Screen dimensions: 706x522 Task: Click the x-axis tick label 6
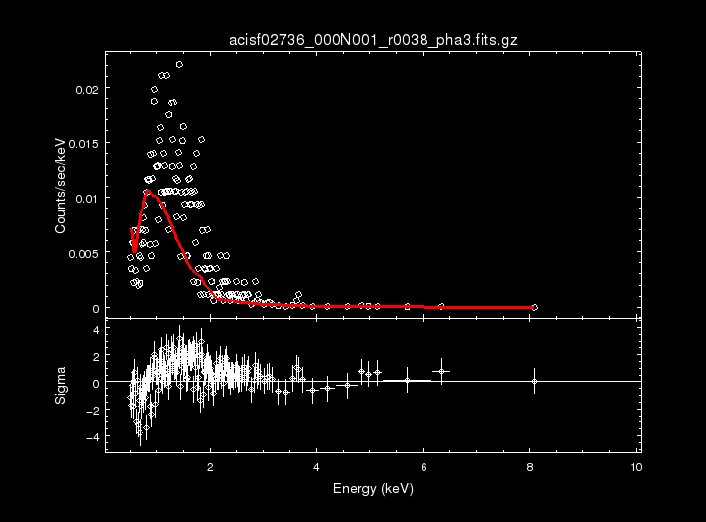(x=424, y=468)
